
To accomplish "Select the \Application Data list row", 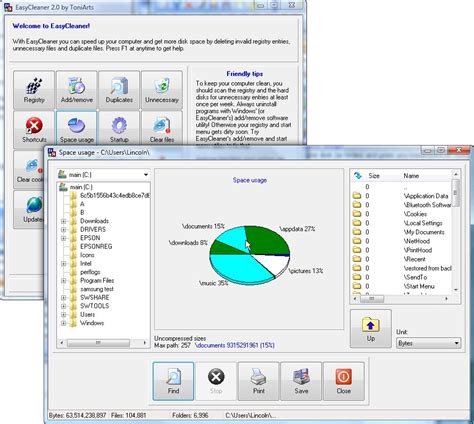I will pos(402,196).
